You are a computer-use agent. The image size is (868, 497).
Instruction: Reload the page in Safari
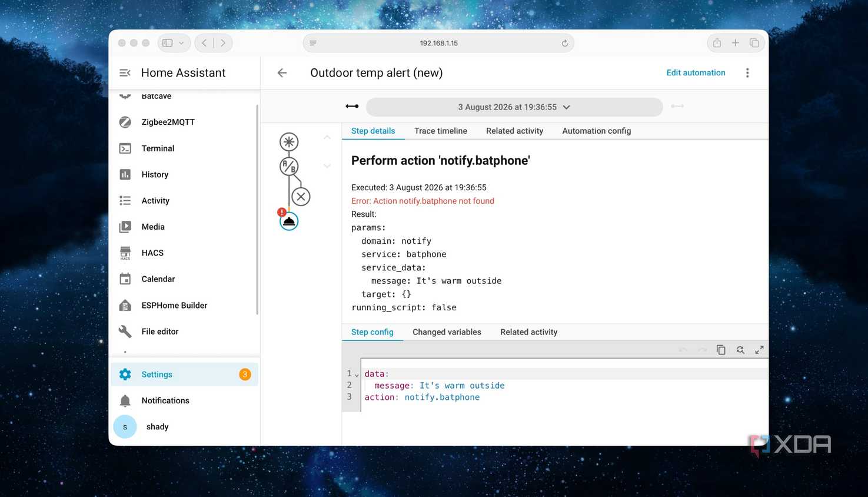564,43
